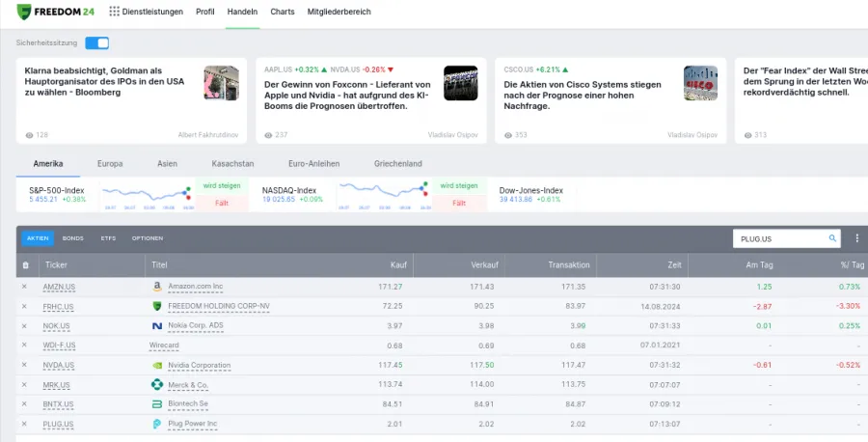The height and width of the screenshot is (442, 868).
Task: Click the Merck & Co. logo icon
Action: pyautogui.click(x=157, y=384)
